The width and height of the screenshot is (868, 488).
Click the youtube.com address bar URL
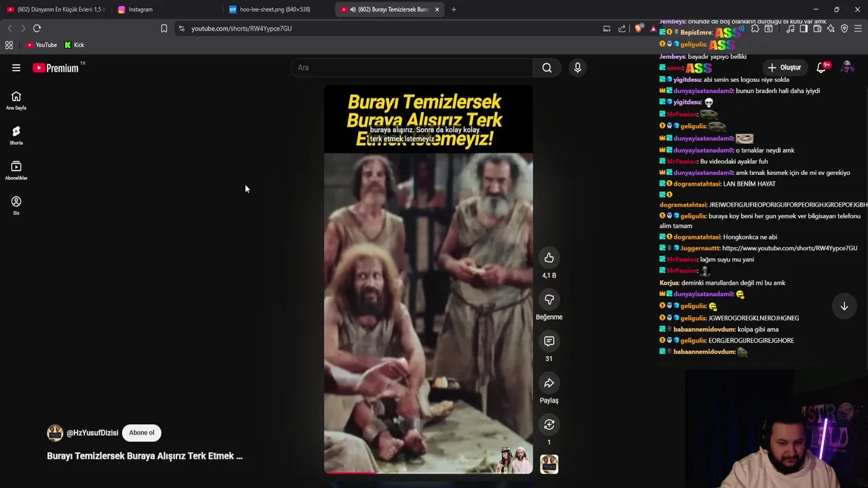click(241, 28)
